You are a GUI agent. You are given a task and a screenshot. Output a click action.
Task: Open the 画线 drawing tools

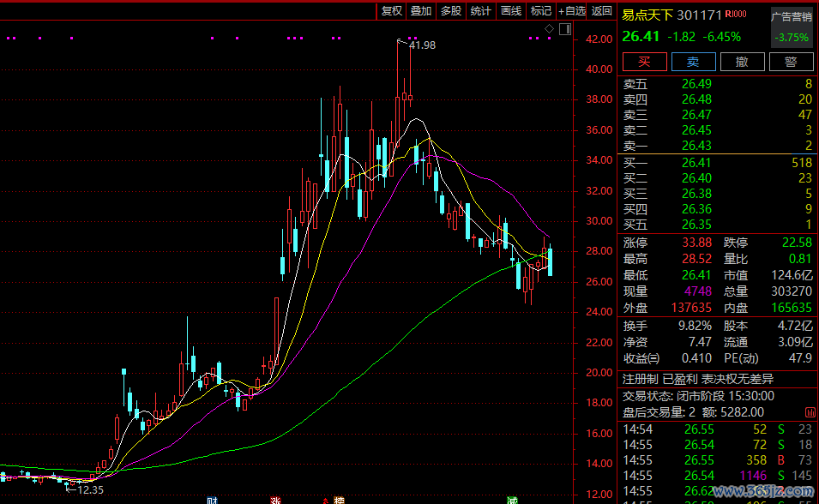tap(511, 11)
